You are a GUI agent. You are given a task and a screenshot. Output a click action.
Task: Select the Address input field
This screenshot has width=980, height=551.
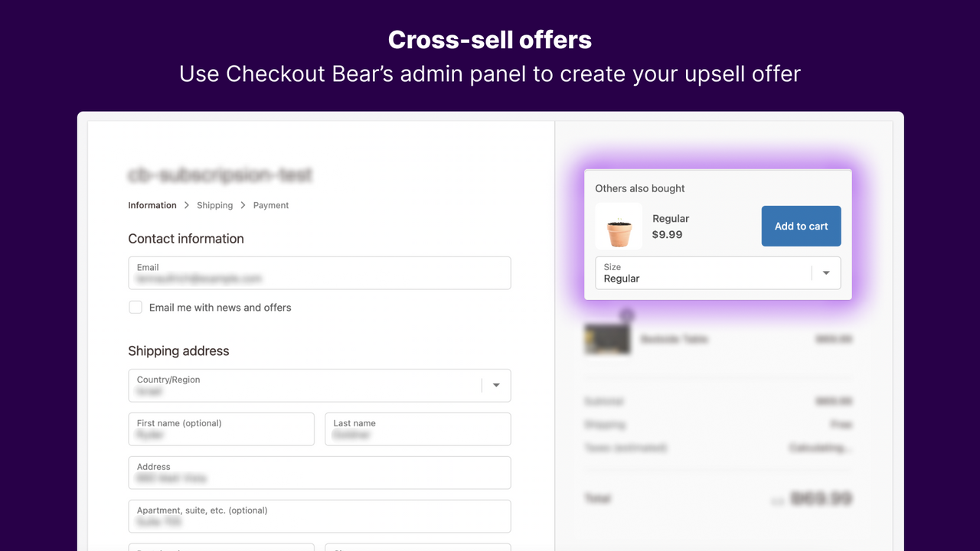pos(319,473)
